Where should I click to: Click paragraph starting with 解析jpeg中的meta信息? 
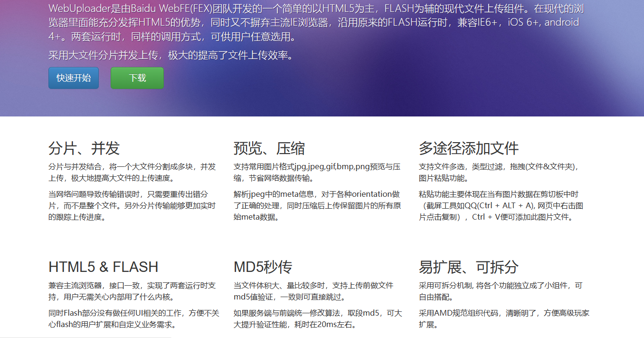[317, 205]
